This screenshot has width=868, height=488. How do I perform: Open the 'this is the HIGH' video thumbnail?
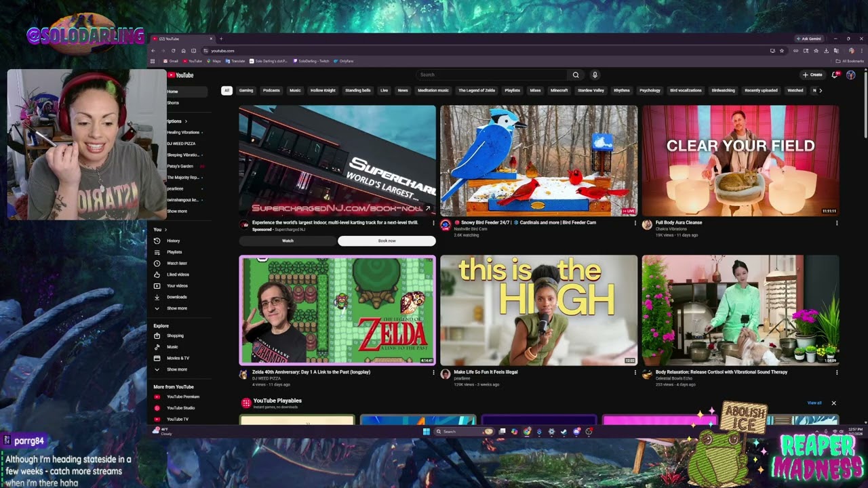538,310
